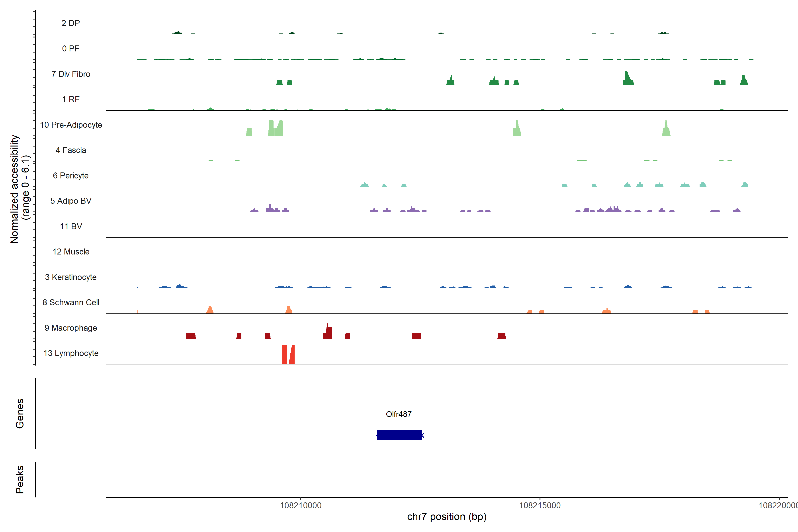Click the 2 DP track label
Viewport: 798px width, 532px height.
(70, 23)
